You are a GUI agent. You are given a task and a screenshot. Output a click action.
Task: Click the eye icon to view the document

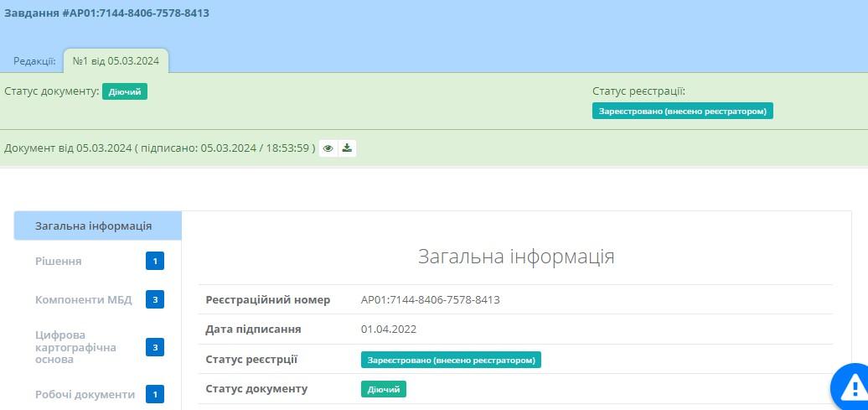328,148
